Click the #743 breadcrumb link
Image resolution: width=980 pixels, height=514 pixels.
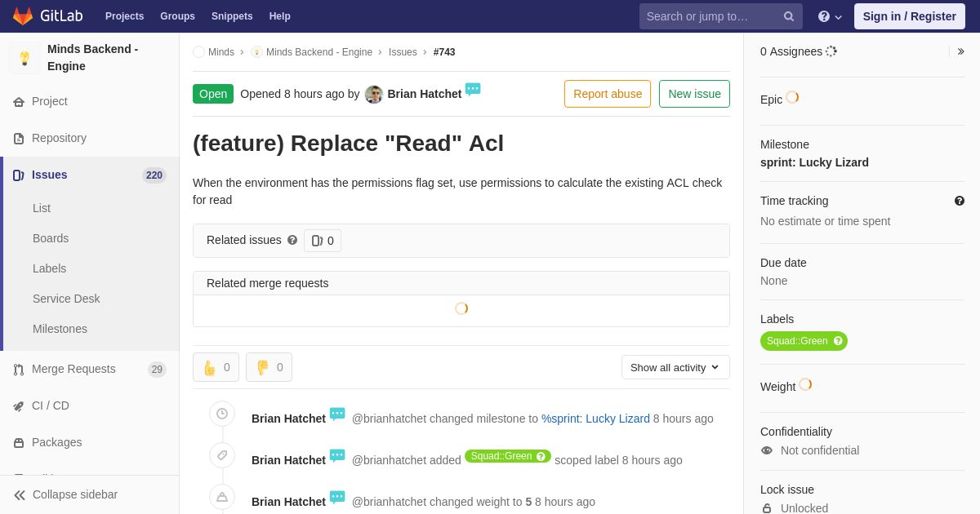coord(444,52)
